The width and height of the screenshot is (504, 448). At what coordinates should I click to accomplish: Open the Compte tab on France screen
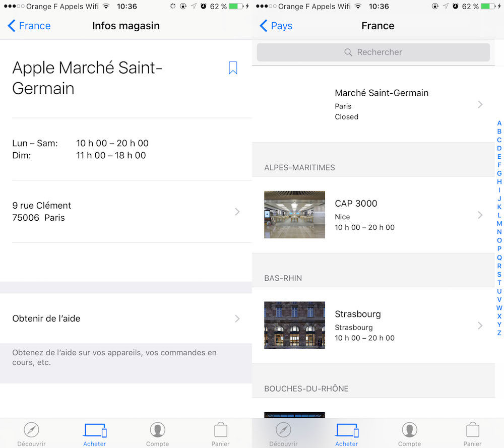(409, 434)
